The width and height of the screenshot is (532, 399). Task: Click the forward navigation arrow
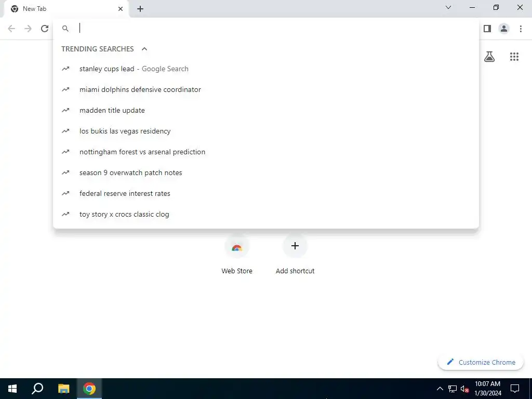(x=28, y=29)
